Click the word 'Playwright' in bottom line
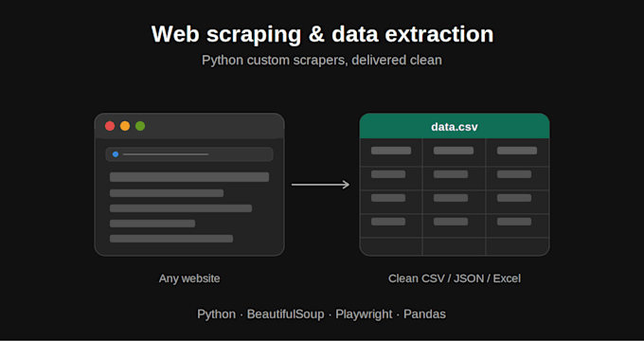The image size is (644, 341). (364, 314)
